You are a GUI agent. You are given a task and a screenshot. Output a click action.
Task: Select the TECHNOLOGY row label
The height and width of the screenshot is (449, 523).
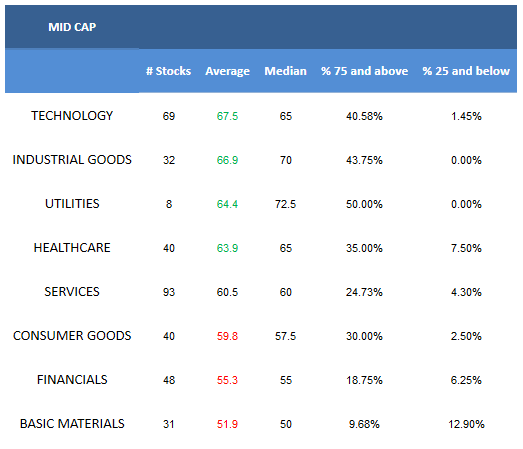[x=72, y=116]
